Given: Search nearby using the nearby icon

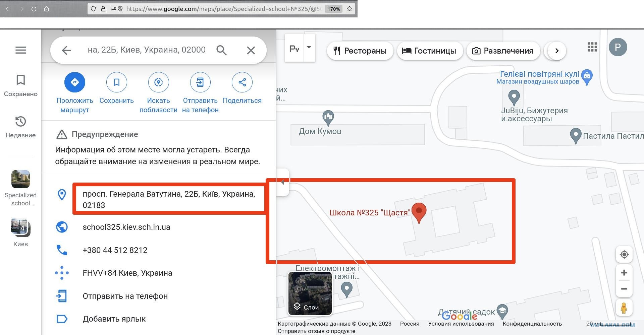Looking at the screenshot, I should [158, 82].
